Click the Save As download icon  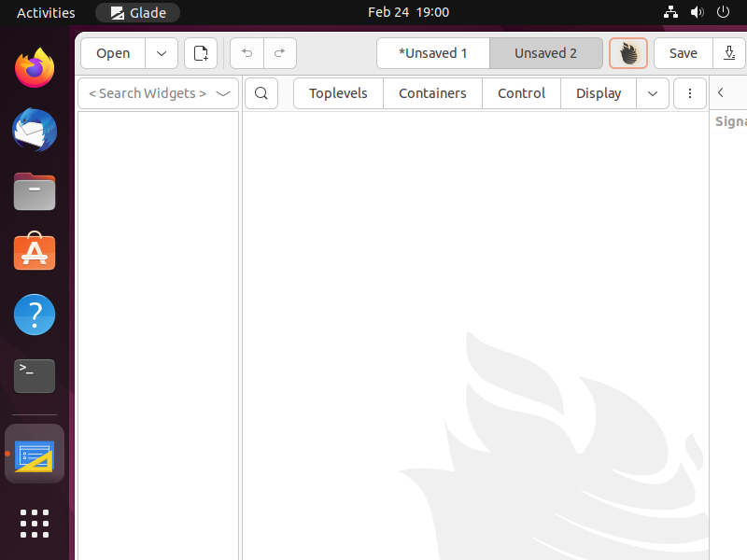pyautogui.click(x=729, y=53)
